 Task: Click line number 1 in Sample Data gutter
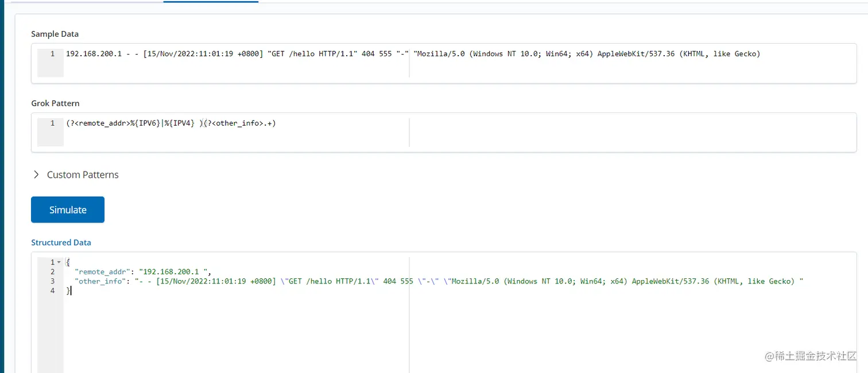point(52,54)
